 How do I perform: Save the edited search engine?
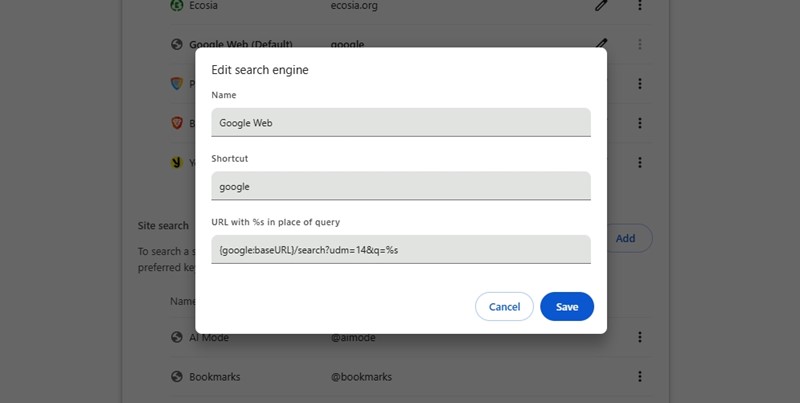567,307
